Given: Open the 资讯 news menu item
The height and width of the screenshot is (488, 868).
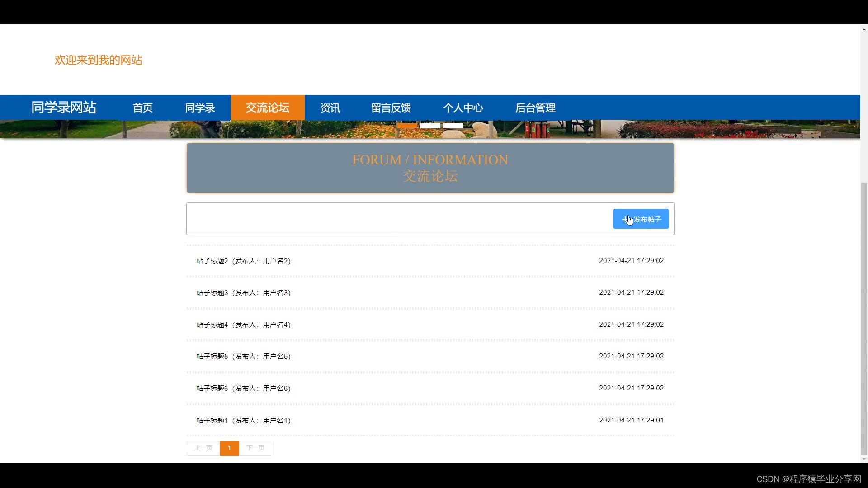Looking at the screenshot, I should tap(330, 108).
